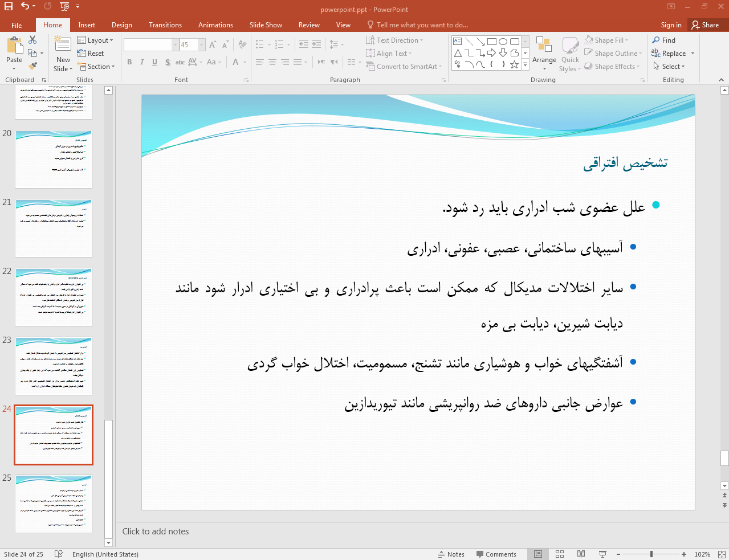729x560 pixels.
Task: Open the File menu
Action: (x=17, y=25)
